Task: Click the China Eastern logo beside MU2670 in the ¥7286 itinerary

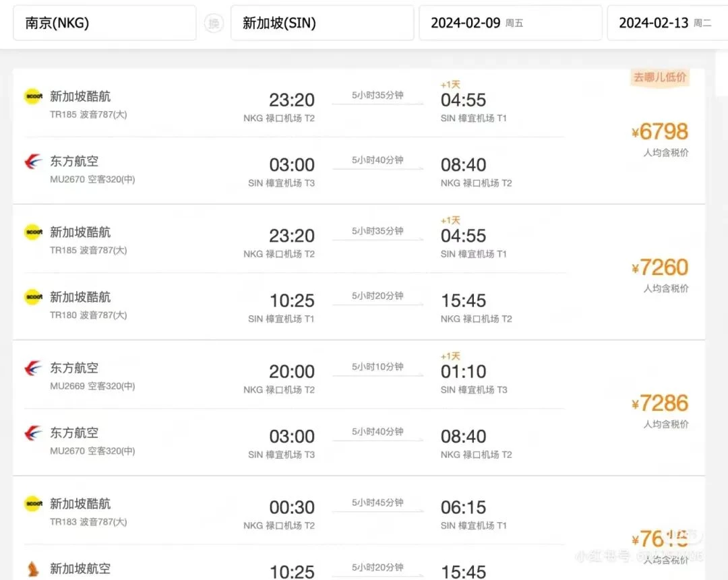Action: point(34,433)
